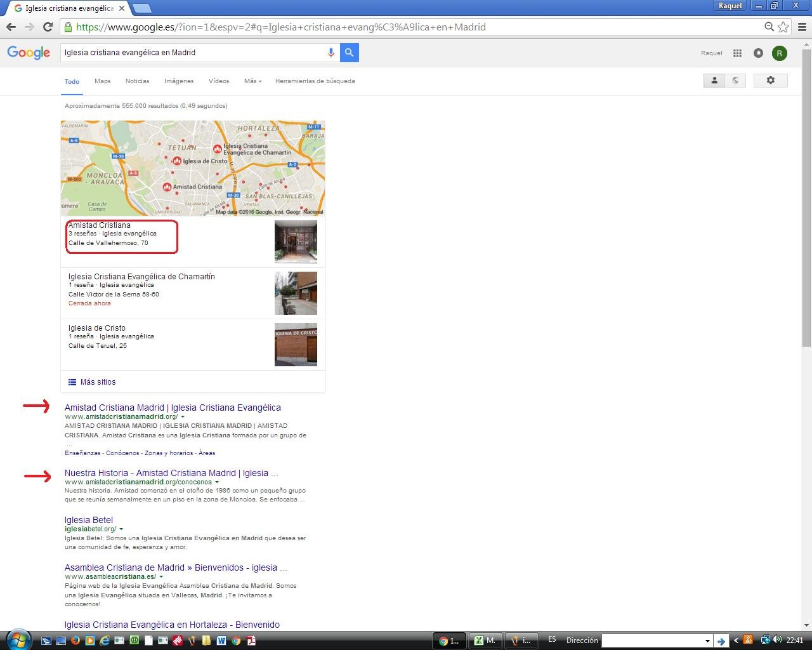
Task: Select the Todo search tab
Action: [x=72, y=81]
